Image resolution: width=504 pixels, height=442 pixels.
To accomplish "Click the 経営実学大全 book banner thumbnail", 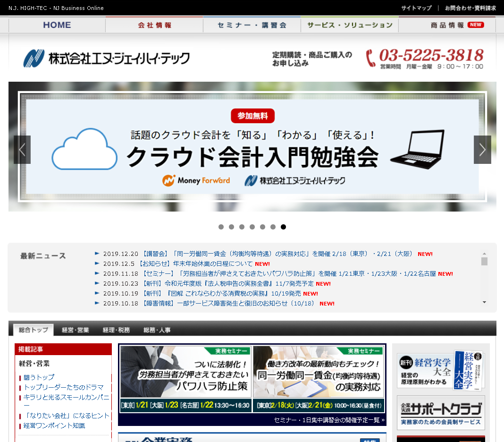I will [x=439, y=369].
